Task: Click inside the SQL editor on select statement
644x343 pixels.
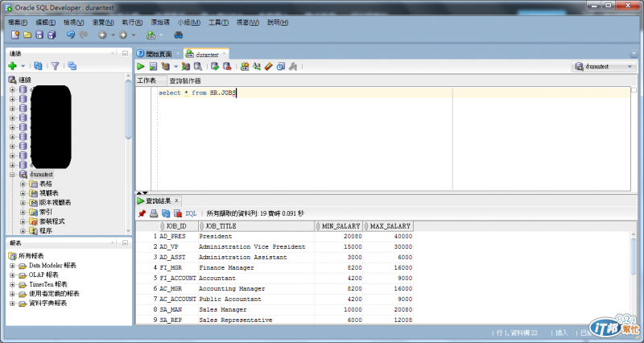Action: (197, 93)
